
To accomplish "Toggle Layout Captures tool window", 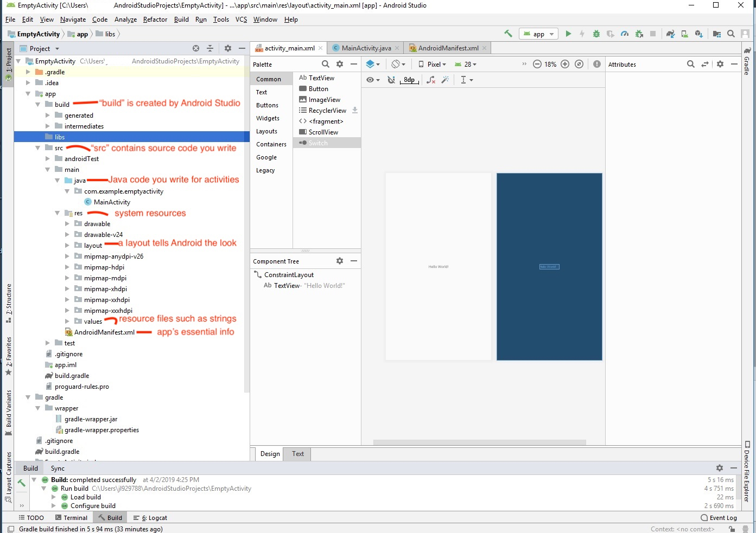I will [x=9, y=478].
